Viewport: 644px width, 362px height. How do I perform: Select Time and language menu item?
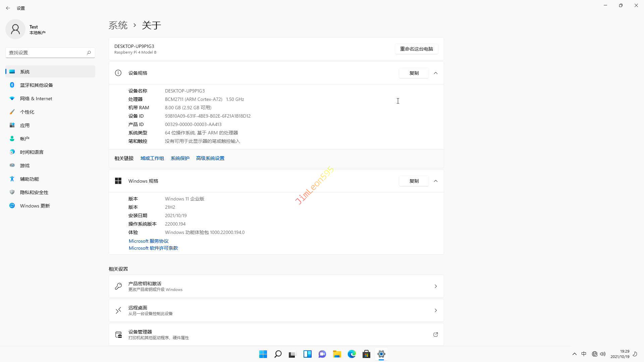pos(32,152)
